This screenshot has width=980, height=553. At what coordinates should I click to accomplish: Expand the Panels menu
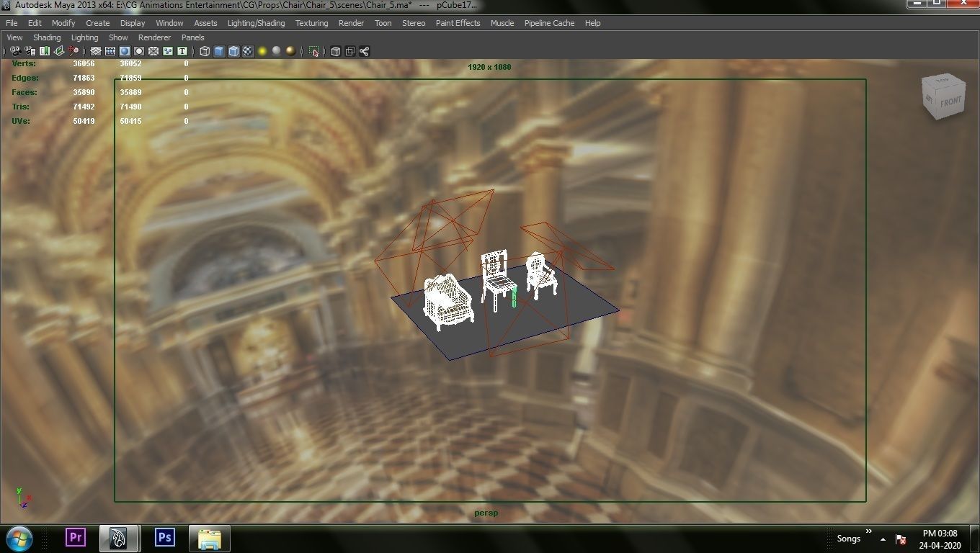pos(192,37)
